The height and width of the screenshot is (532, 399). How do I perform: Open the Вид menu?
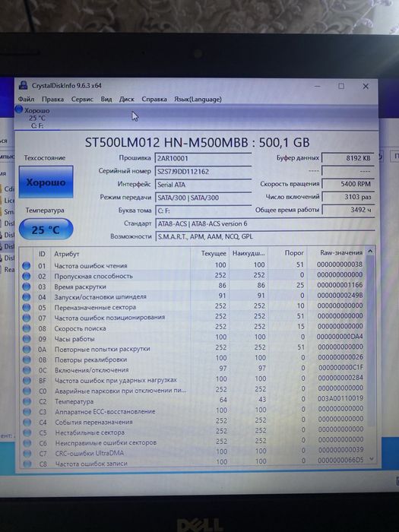pyautogui.click(x=106, y=99)
